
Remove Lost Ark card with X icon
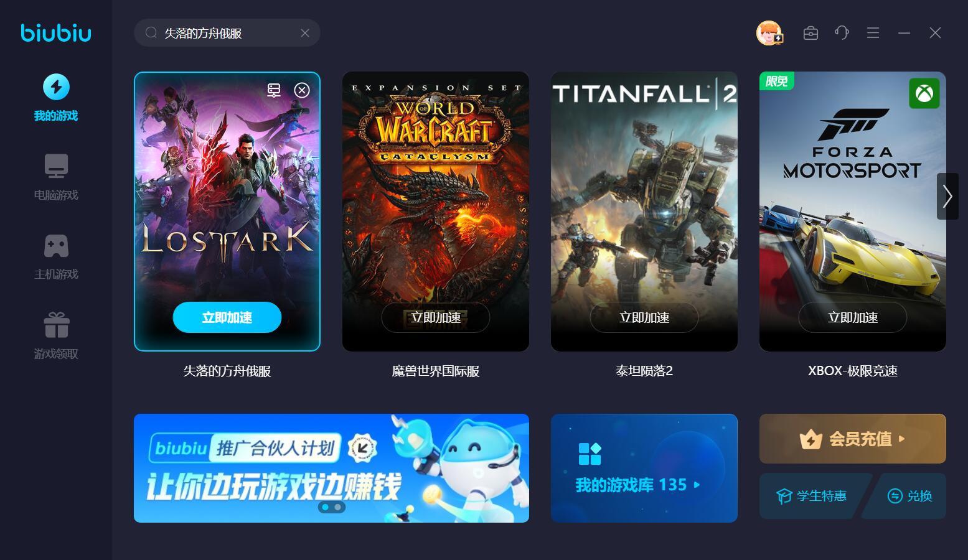tap(302, 90)
